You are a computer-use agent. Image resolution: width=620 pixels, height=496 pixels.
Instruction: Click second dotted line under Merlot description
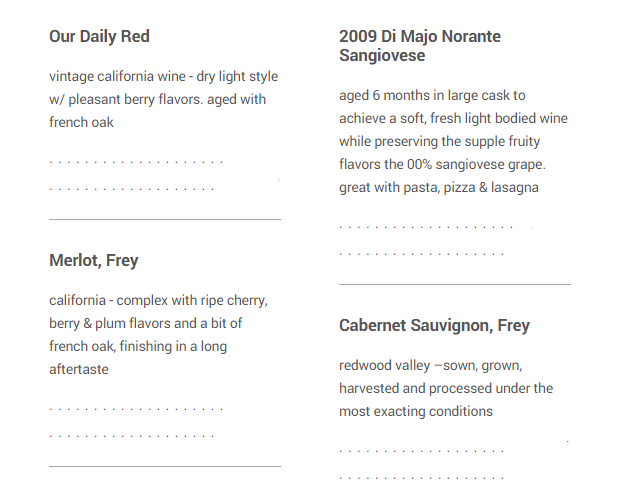coord(131,435)
